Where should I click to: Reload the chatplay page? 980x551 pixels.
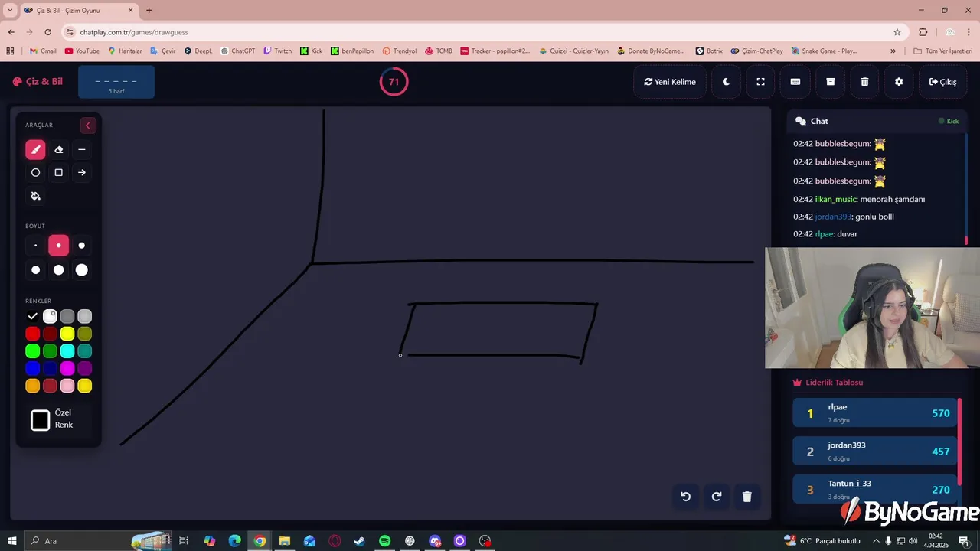tap(48, 32)
